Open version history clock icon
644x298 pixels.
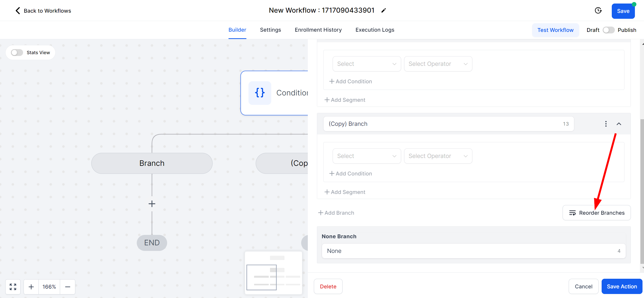(x=598, y=11)
